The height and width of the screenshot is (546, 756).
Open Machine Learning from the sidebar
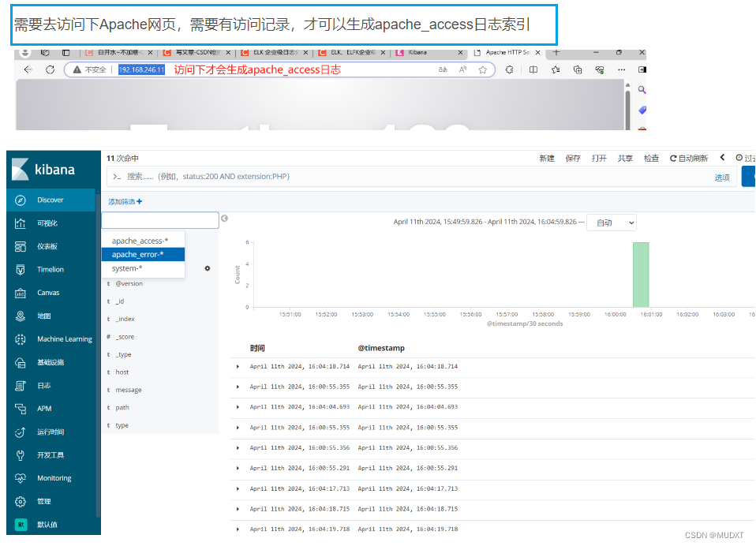point(51,338)
